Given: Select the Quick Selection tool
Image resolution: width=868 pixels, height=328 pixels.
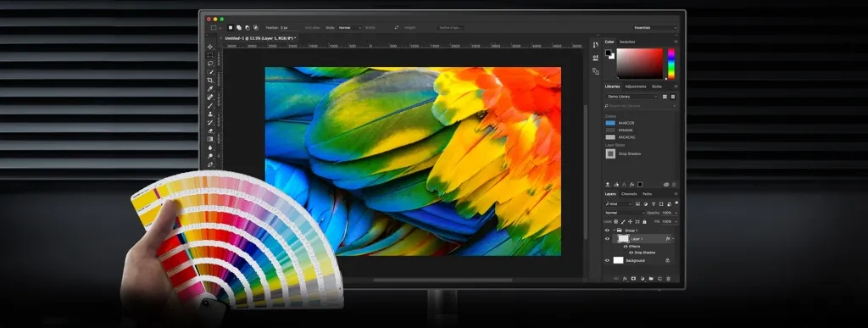Looking at the screenshot, I should coord(210,72).
